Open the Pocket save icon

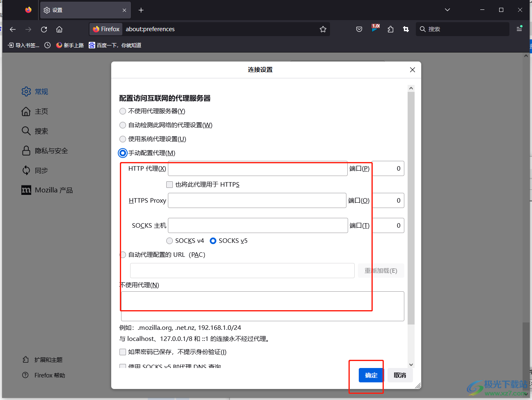pyautogui.click(x=359, y=29)
